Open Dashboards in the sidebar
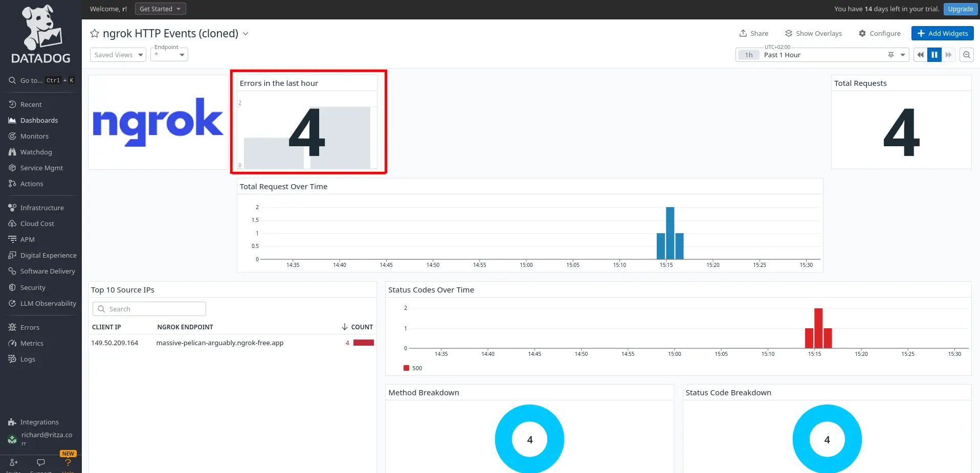Image resolution: width=980 pixels, height=473 pixels. pyautogui.click(x=39, y=120)
